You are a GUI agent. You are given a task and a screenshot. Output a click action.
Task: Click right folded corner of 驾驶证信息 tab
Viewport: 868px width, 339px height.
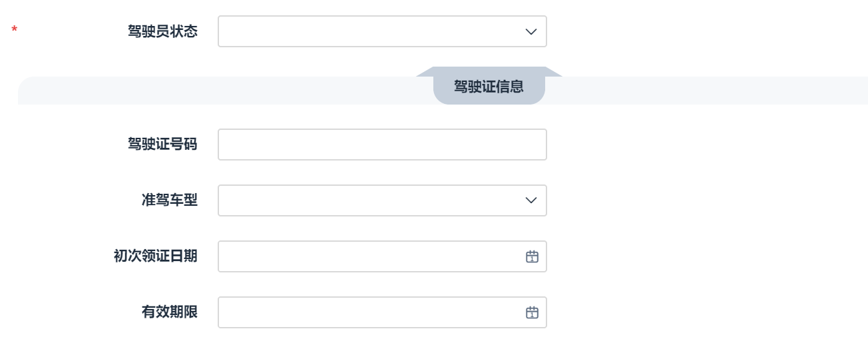click(552, 72)
